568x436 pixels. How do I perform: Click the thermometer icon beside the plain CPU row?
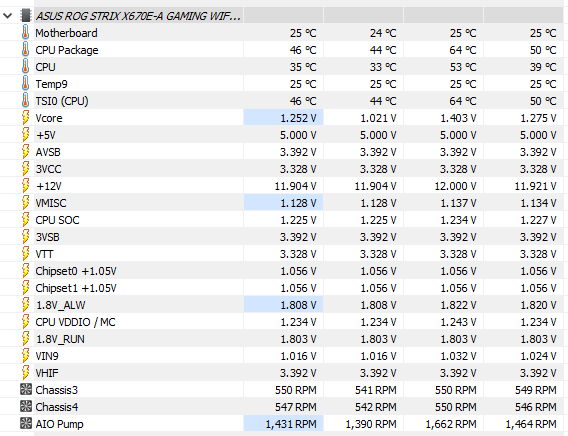coord(25,67)
